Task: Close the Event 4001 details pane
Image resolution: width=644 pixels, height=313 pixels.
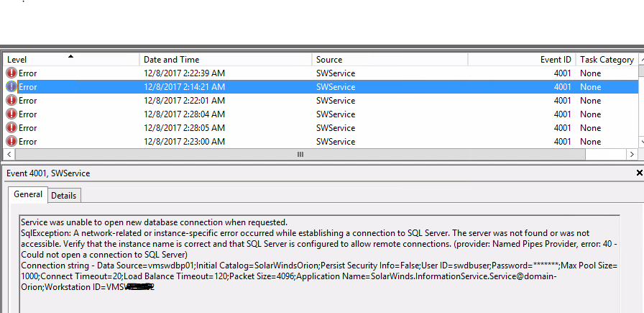Action: tap(639, 173)
